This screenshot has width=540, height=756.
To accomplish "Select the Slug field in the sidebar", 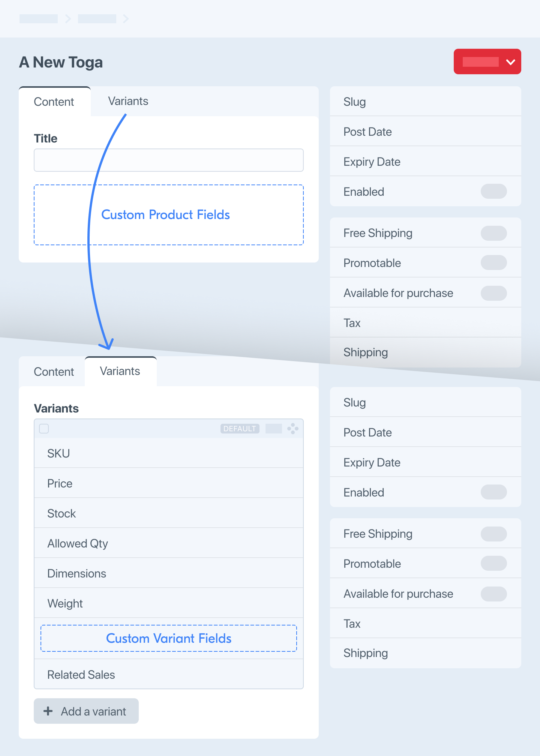I will (x=425, y=101).
